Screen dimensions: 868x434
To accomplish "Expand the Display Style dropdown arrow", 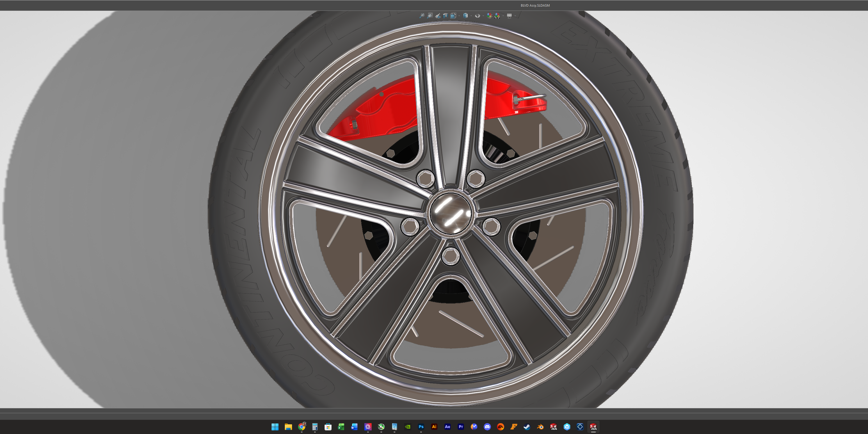I will [471, 16].
